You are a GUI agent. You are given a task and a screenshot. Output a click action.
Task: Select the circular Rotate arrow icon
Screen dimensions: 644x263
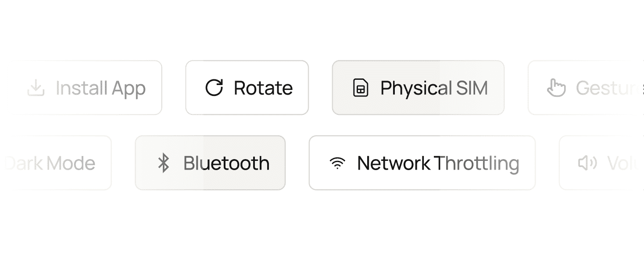coord(214,87)
